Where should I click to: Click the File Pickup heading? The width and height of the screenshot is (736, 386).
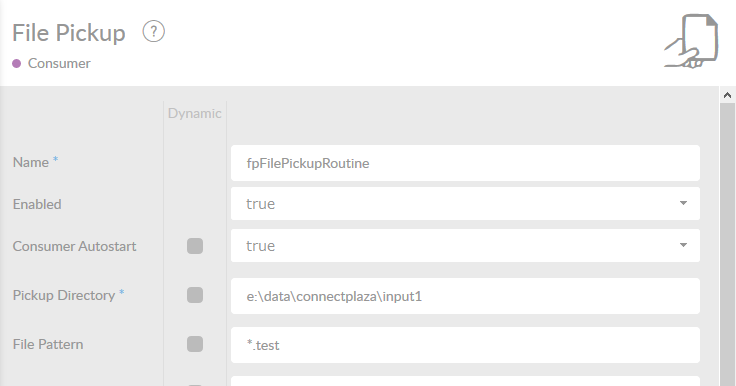(x=69, y=33)
